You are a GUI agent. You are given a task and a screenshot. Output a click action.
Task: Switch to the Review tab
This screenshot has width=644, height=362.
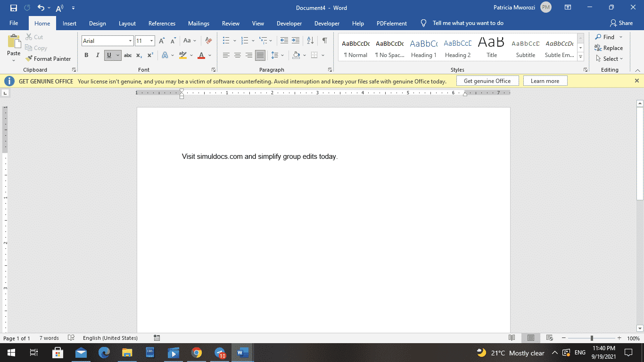231,23
